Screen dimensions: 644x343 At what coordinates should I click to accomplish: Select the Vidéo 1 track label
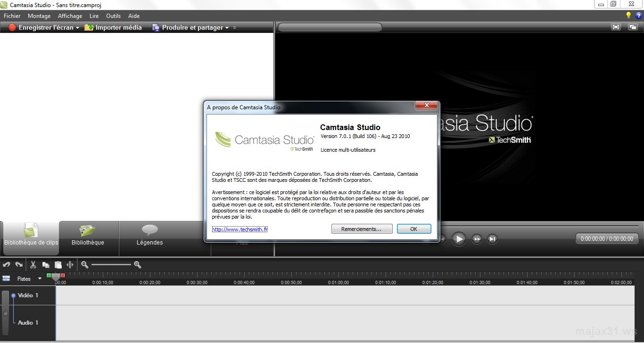pos(28,295)
